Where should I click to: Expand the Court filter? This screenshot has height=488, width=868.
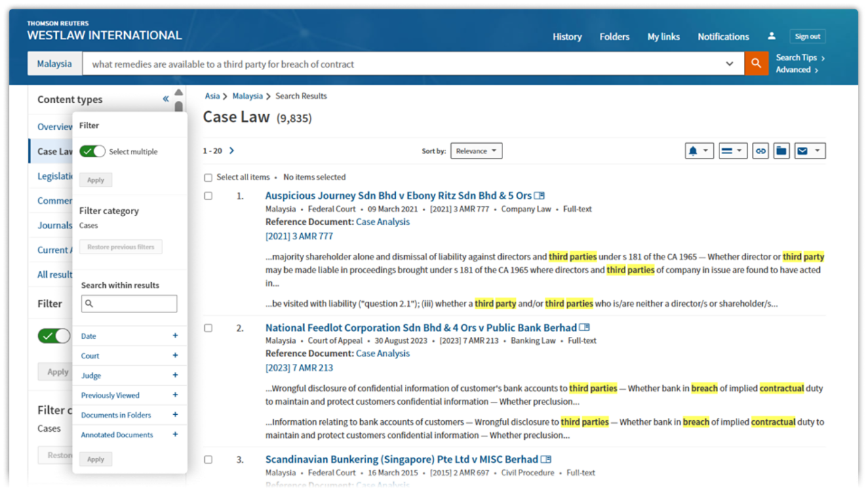pyautogui.click(x=175, y=355)
